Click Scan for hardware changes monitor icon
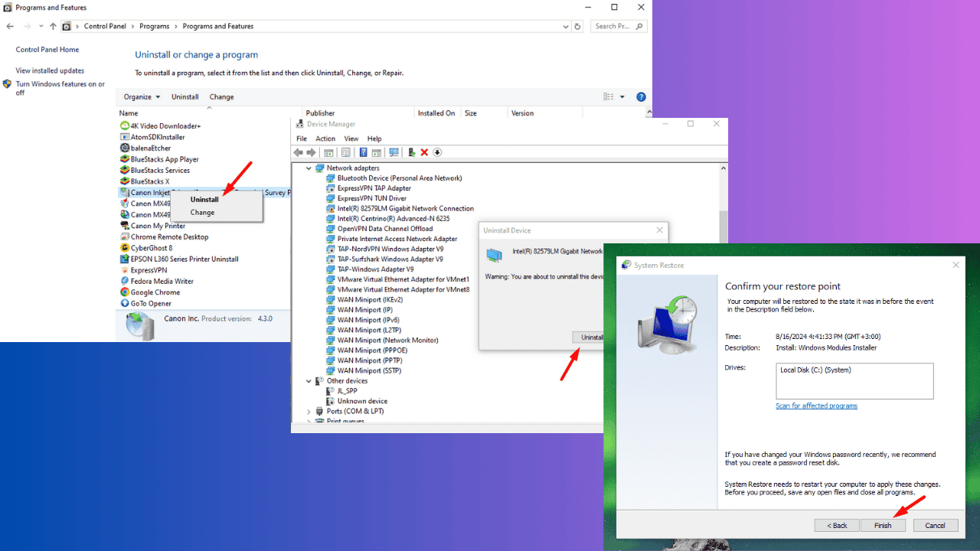The image size is (980, 551). pos(394,152)
